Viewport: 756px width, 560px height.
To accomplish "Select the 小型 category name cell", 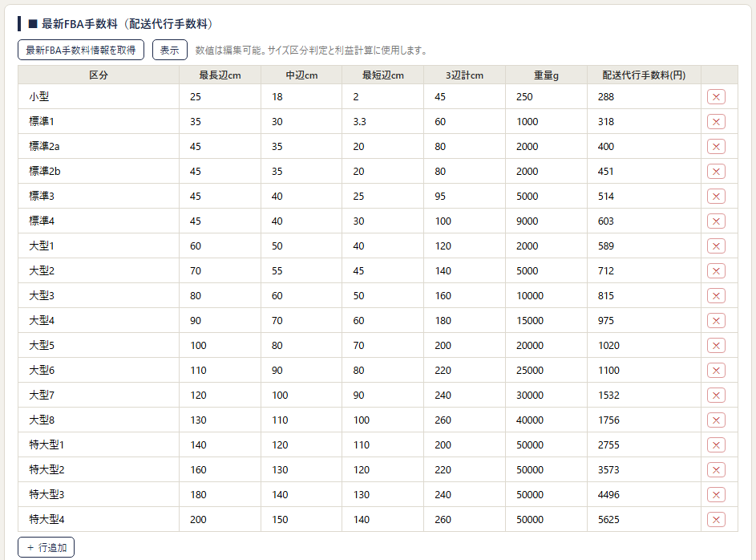I will tap(99, 97).
